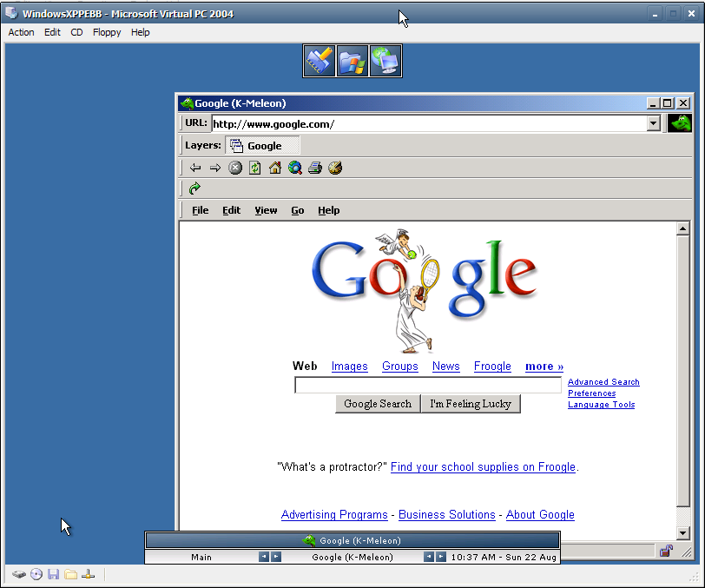The height and width of the screenshot is (588, 705).
Task: Reload the page with the refresh icon
Action: [255, 168]
